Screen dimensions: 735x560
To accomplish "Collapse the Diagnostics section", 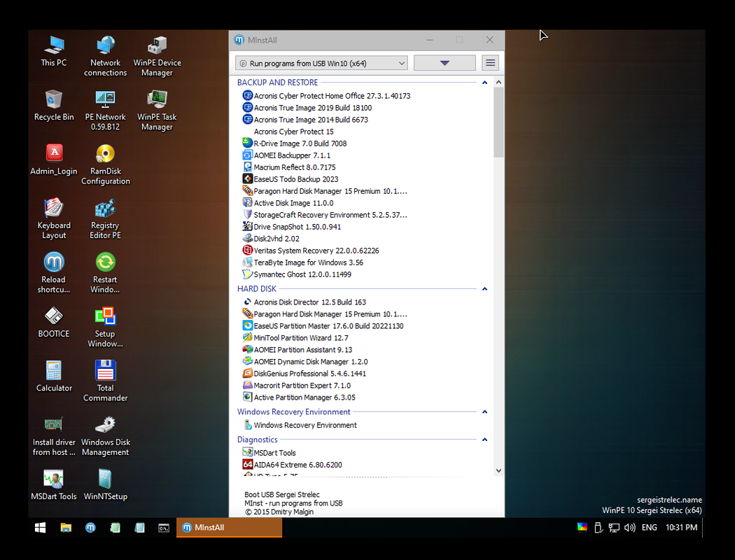I will coord(484,440).
